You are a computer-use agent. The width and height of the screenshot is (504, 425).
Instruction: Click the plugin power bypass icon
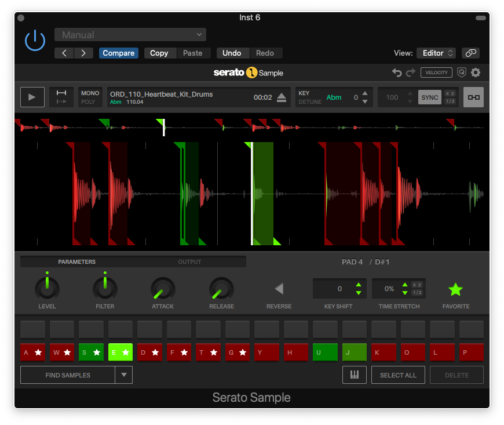[x=35, y=40]
